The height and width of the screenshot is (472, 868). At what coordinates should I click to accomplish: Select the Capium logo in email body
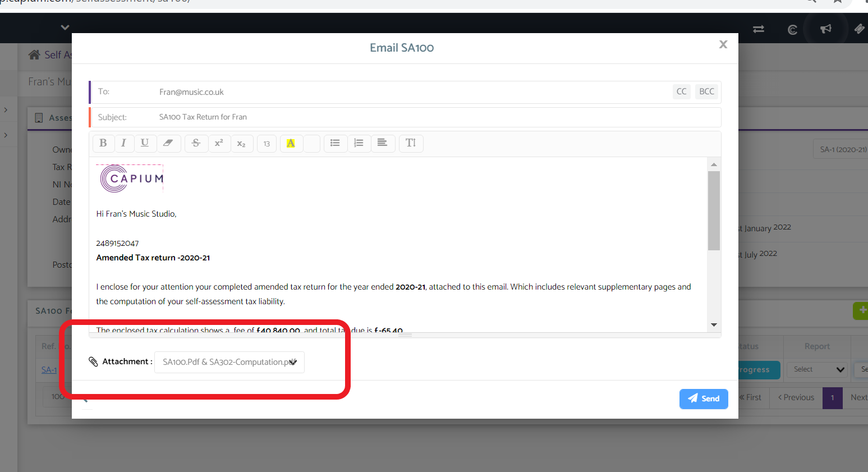pos(131,178)
